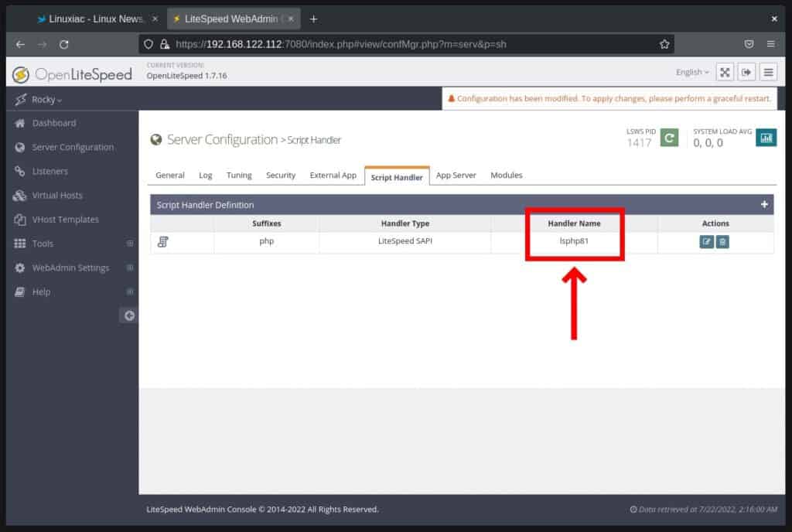The width and height of the screenshot is (792, 532).
Task: Expand the Help sidebar menu
Action: point(130,292)
